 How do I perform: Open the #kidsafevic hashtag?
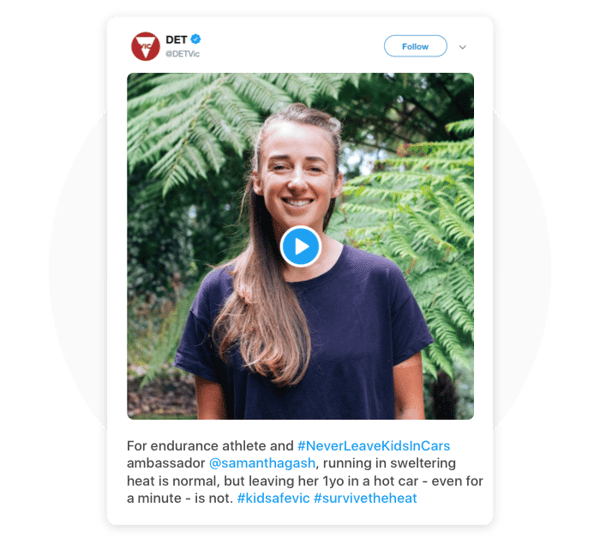coord(273,498)
